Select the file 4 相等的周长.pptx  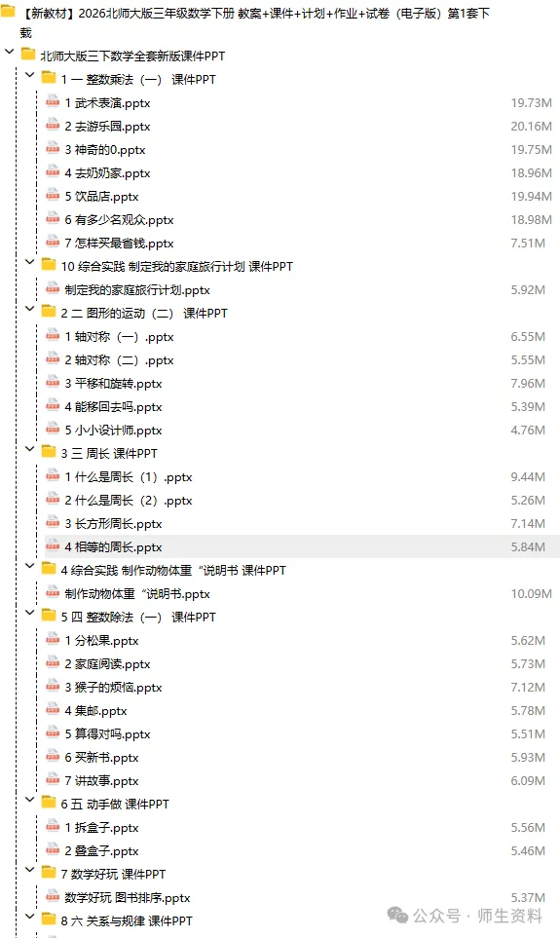coord(302,546)
